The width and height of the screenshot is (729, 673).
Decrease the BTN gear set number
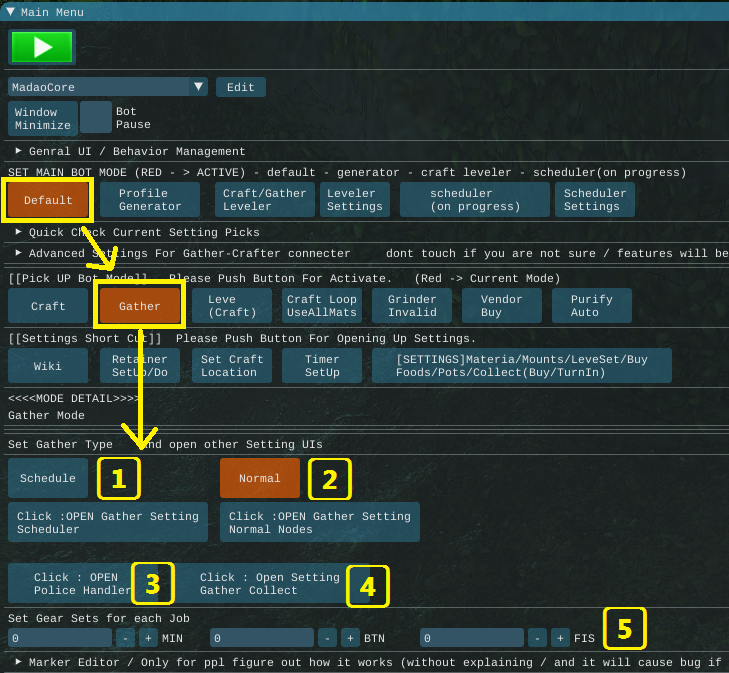tap(327, 638)
